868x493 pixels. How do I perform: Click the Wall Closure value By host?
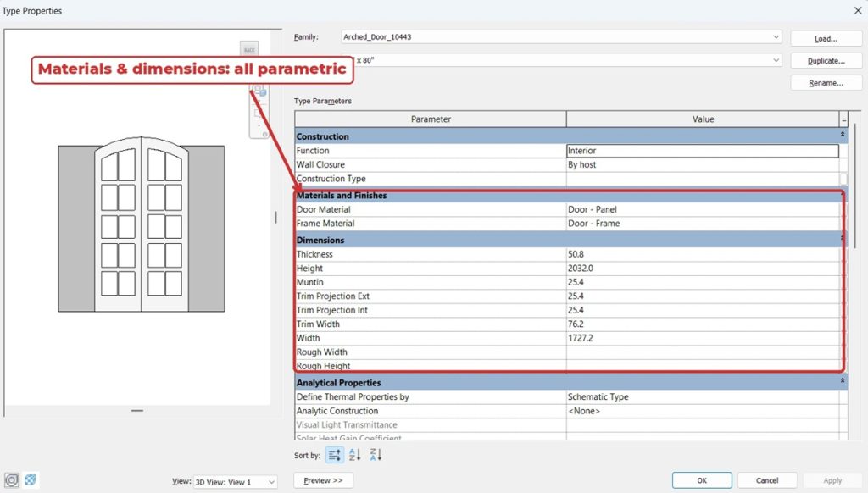703,164
